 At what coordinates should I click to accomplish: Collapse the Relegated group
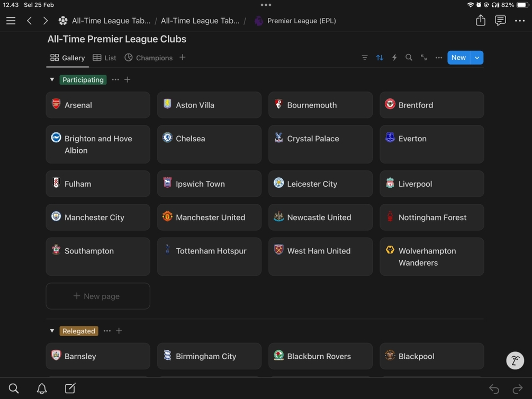[x=52, y=331]
